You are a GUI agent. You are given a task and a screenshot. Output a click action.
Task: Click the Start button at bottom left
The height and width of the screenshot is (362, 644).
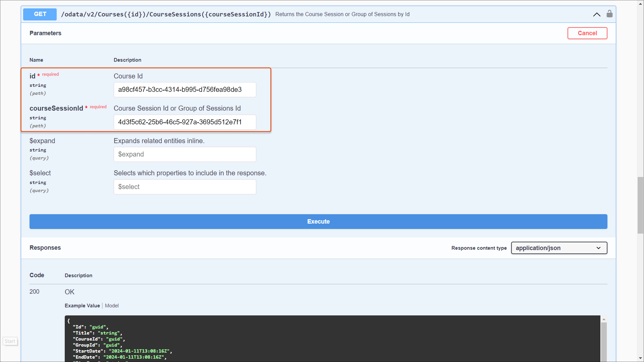(x=10, y=341)
